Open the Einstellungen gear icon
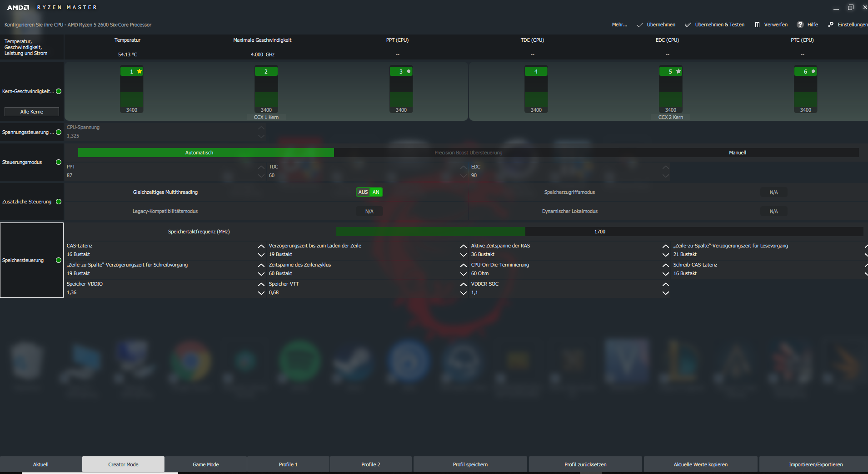This screenshot has width=868, height=474. 831,25
